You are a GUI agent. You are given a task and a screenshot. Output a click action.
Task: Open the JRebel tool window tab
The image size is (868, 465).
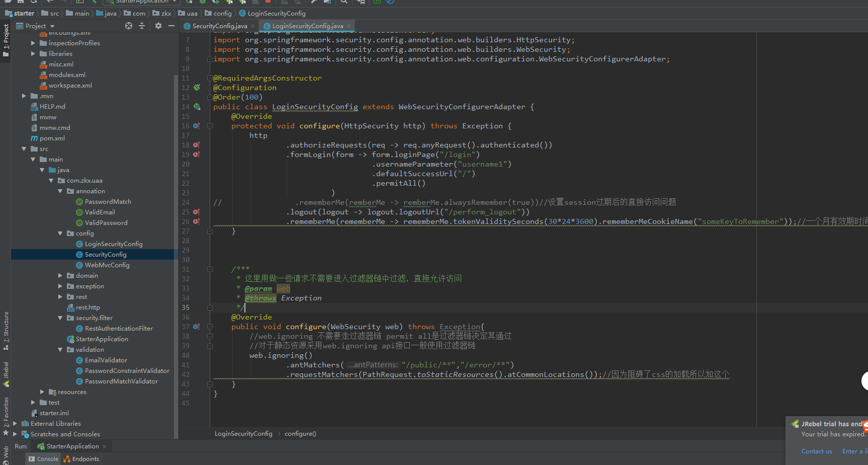6,373
